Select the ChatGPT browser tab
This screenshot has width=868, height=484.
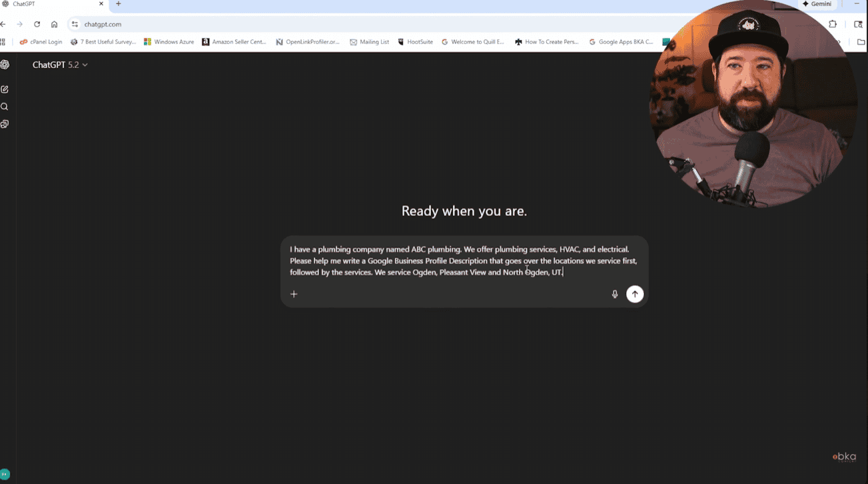click(47, 4)
